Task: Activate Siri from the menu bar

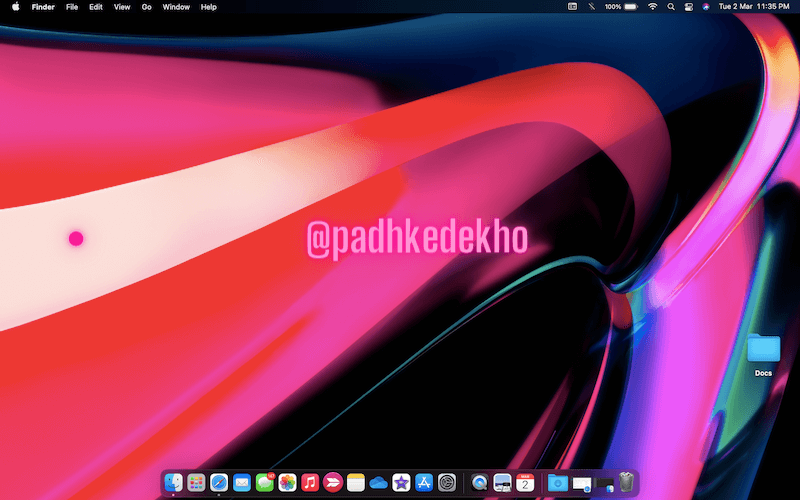Action: (x=706, y=7)
